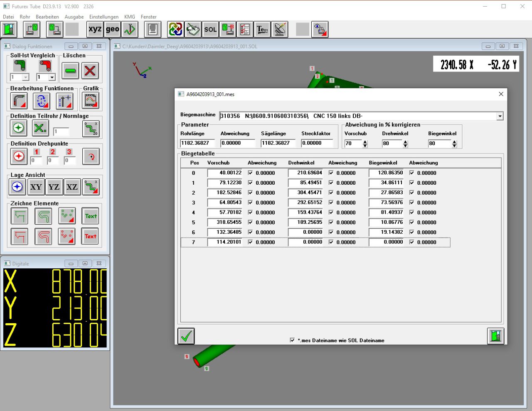Open the Biegemaschine dropdown list

click(x=500, y=116)
